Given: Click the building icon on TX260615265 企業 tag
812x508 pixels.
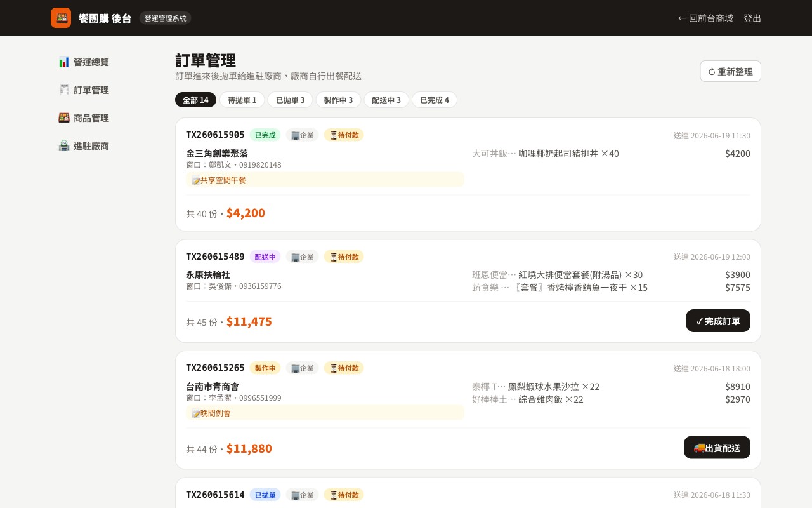Looking at the screenshot, I should tap(295, 368).
